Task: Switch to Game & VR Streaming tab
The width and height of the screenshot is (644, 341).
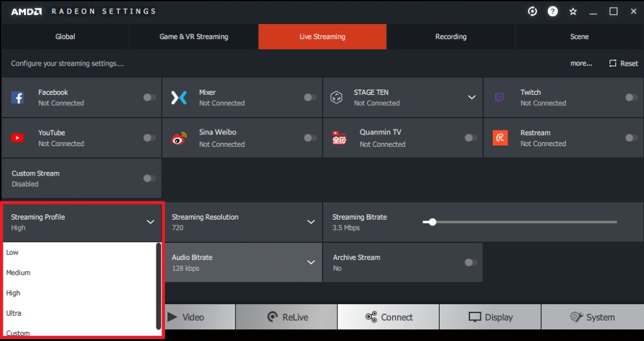Action: [194, 36]
